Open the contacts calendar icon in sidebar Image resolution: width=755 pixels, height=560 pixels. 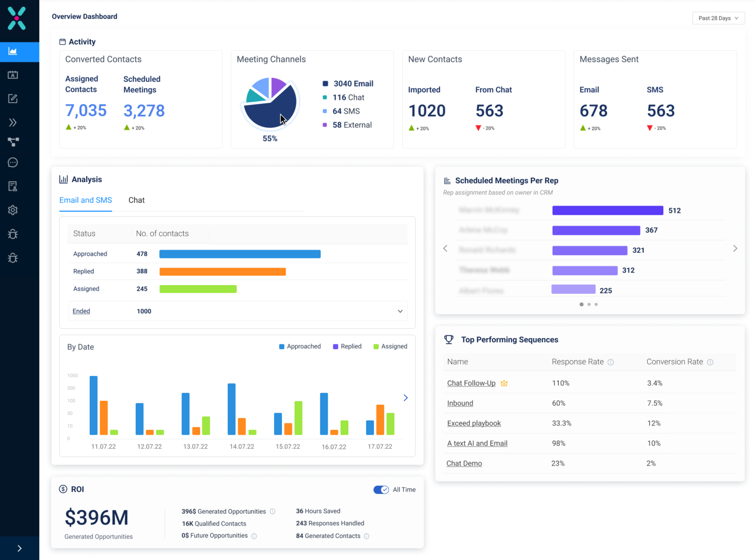13,74
